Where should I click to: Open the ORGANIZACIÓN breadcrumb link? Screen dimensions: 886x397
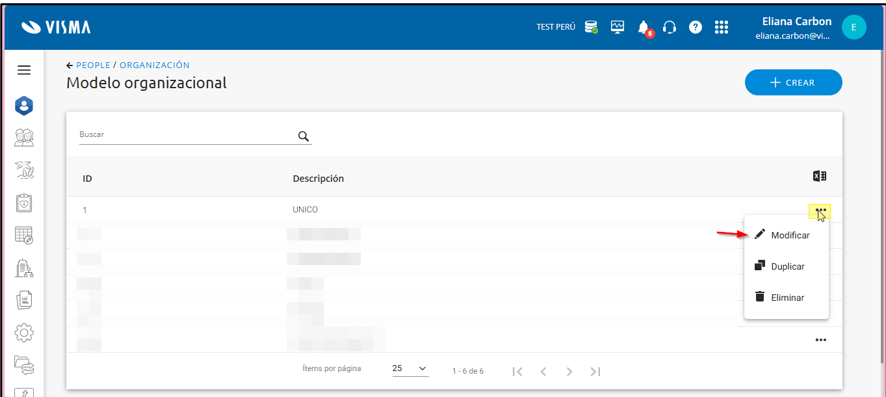pyautogui.click(x=154, y=66)
